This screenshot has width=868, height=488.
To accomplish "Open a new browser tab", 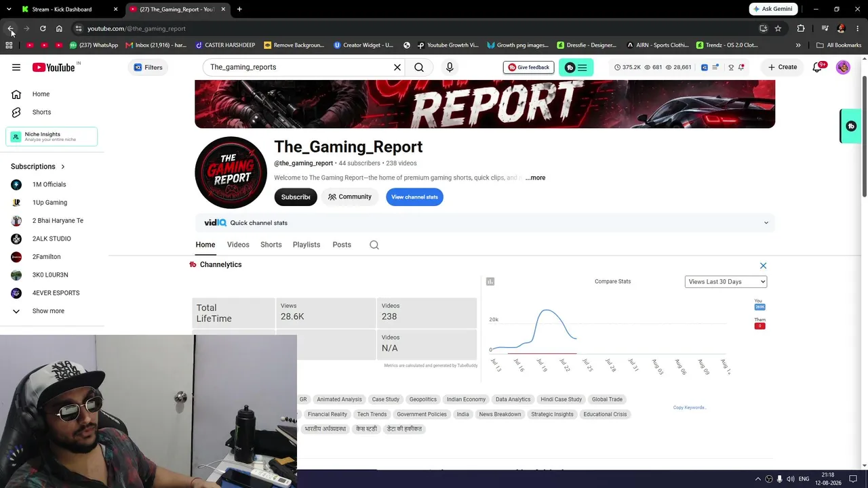I will (239, 9).
